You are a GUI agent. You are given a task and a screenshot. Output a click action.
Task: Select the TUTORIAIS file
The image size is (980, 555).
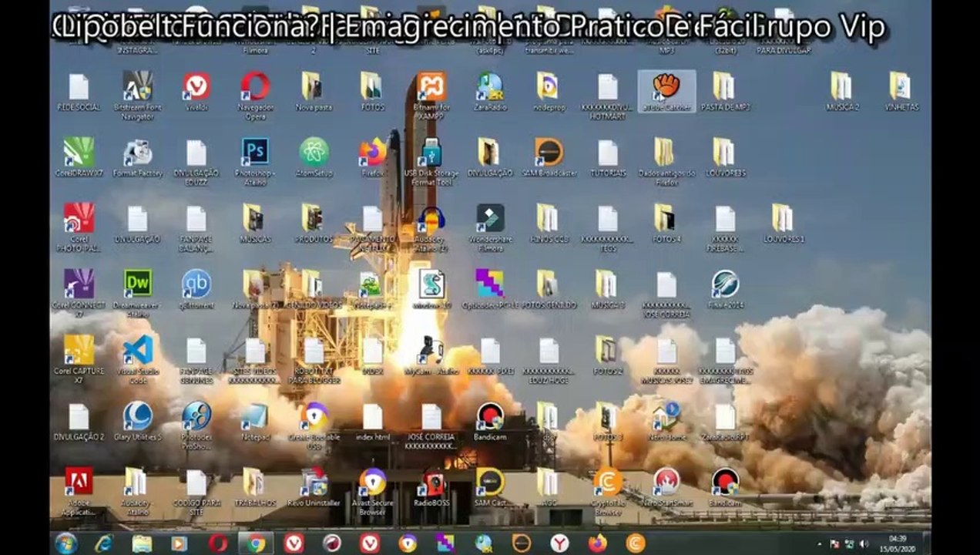608,158
